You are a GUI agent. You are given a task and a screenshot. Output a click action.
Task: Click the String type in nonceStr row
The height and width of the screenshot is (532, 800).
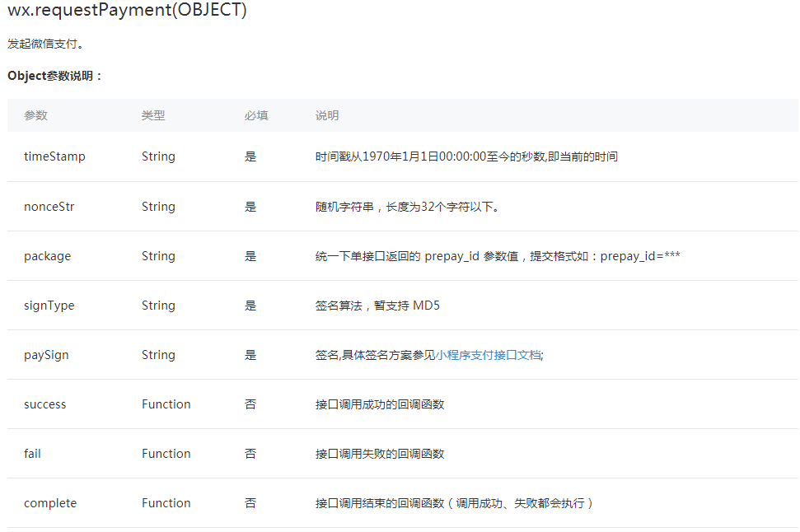(158, 207)
